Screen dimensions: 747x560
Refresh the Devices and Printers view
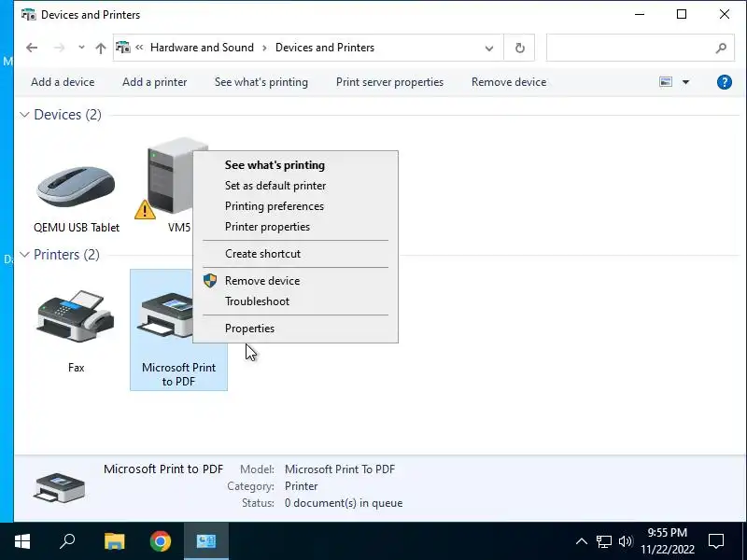click(520, 48)
